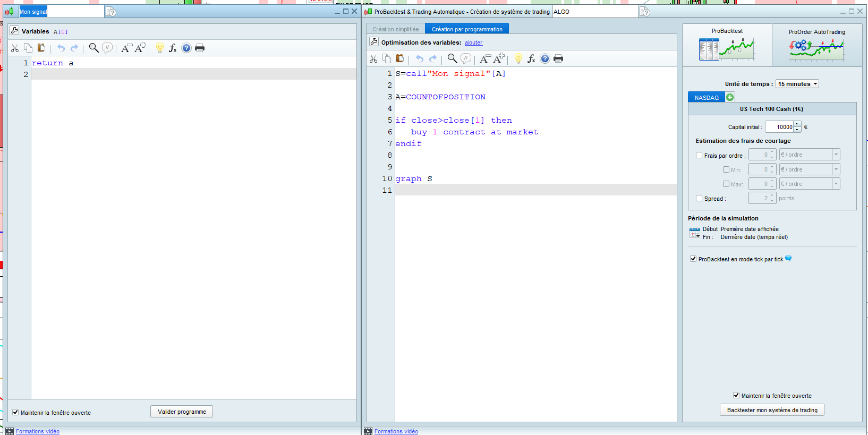The image size is (868, 435).
Task: Click the green plus to add instrument
Action: [730, 97]
